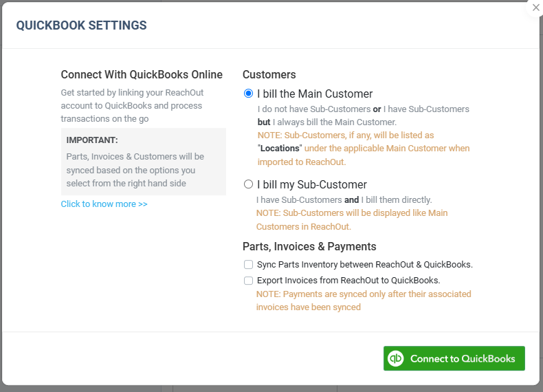The image size is (543, 392).
Task: Click the payments-synced NOTE text
Action: click(x=364, y=301)
